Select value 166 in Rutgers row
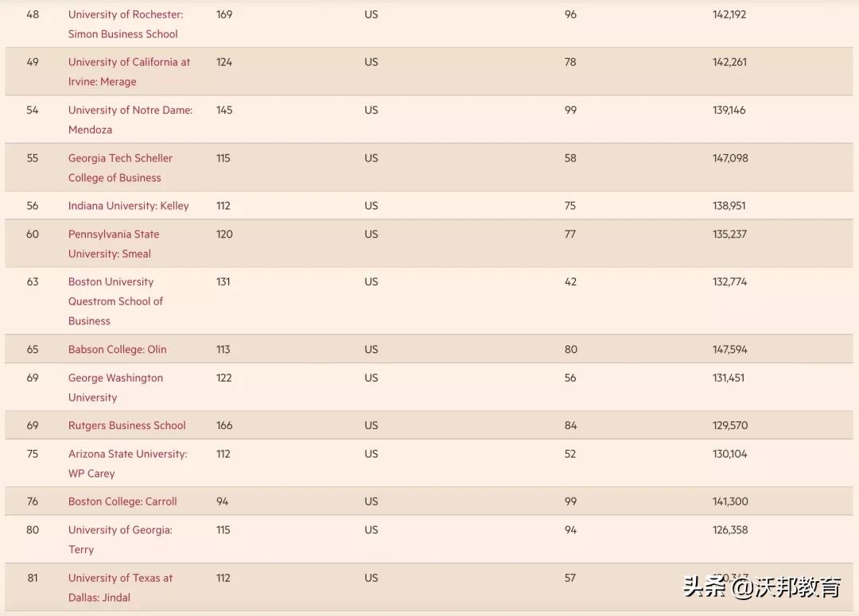Screen dimensions: 859x616 224,425
